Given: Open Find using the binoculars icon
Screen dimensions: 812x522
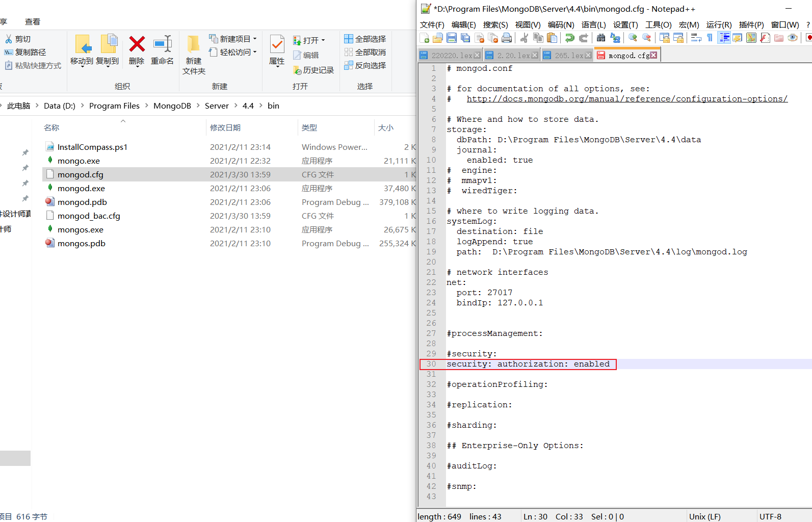Looking at the screenshot, I should tap(601, 38).
